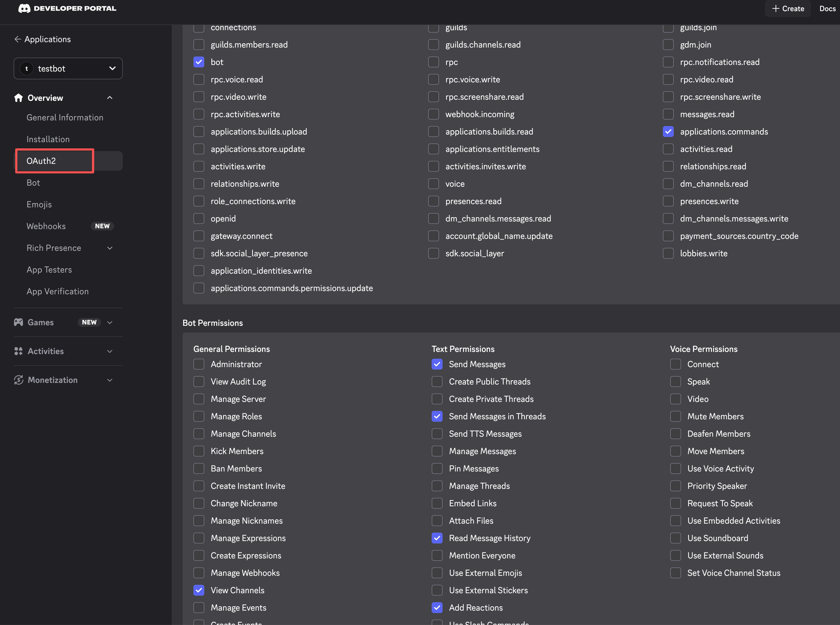The height and width of the screenshot is (625, 840).
Task: Open App Verification page
Action: coord(58,291)
